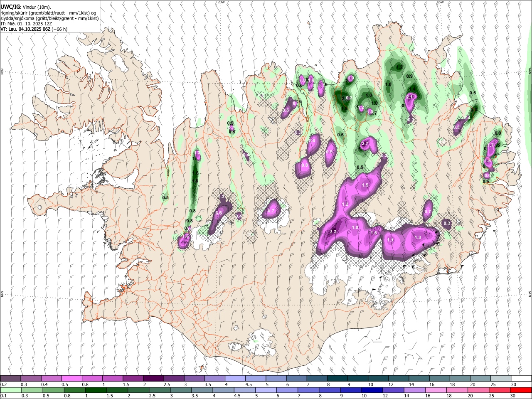Click the 2.1 precipitation value on the map
The height and width of the screenshot is (399, 532).
(x=409, y=97)
